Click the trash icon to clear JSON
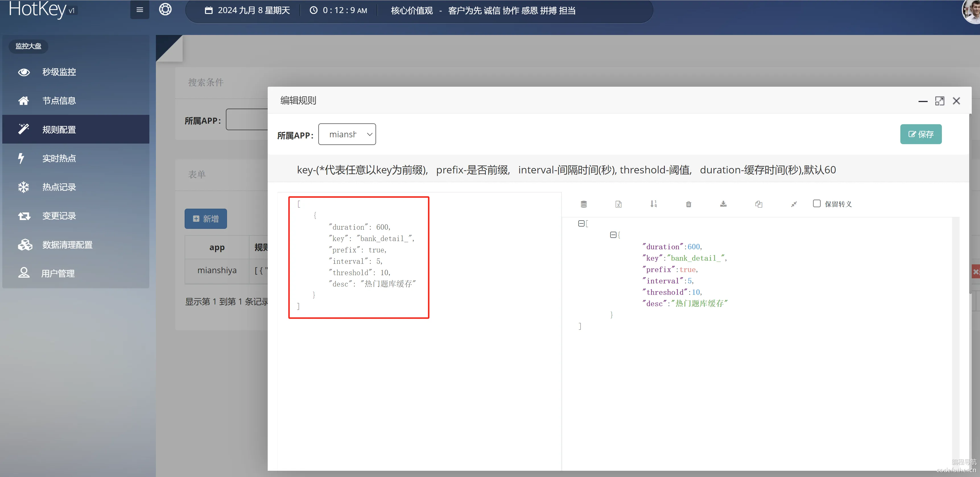980x477 pixels. 689,204
